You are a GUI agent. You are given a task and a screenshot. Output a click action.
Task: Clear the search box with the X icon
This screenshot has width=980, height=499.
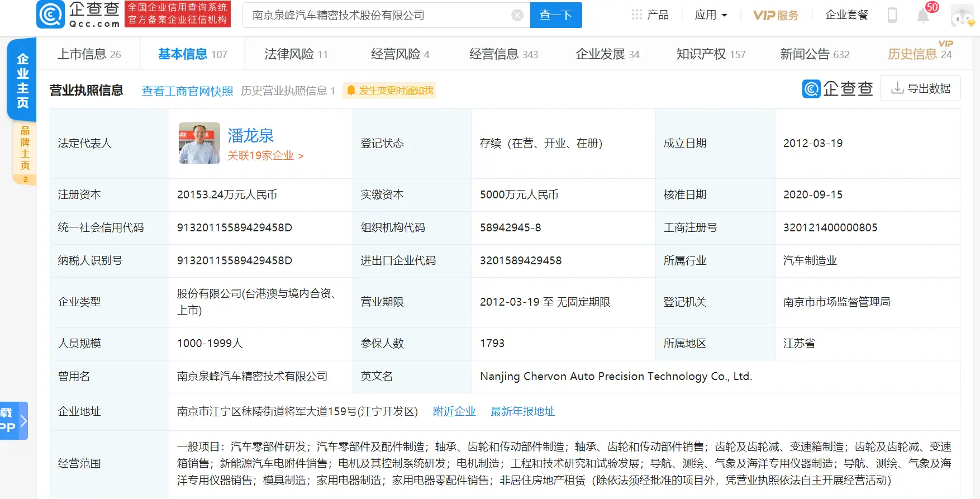[x=517, y=15]
